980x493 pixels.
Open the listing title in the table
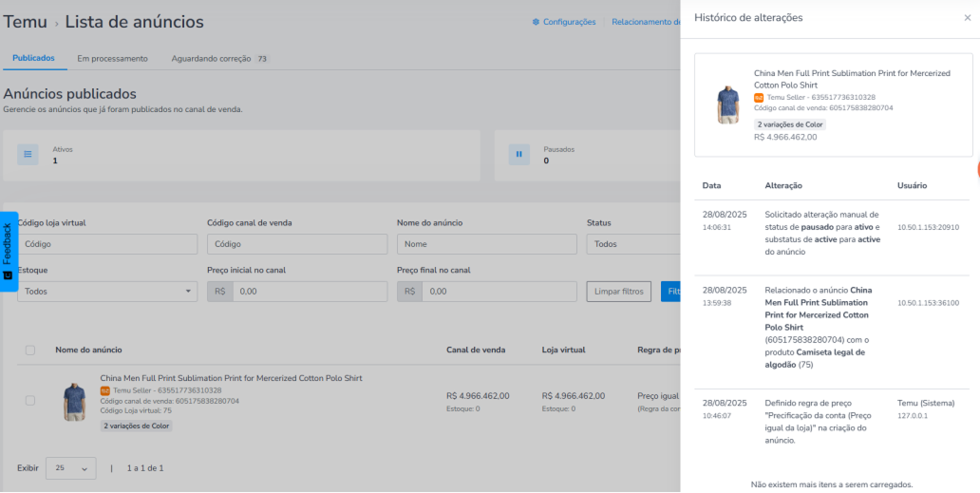[232, 378]
